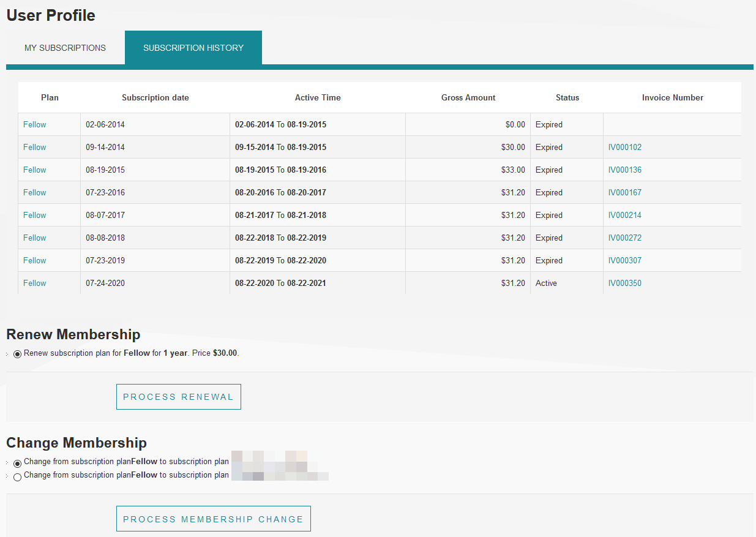Open Fellow plan link dated 08-19-2015

pos(35,170)
